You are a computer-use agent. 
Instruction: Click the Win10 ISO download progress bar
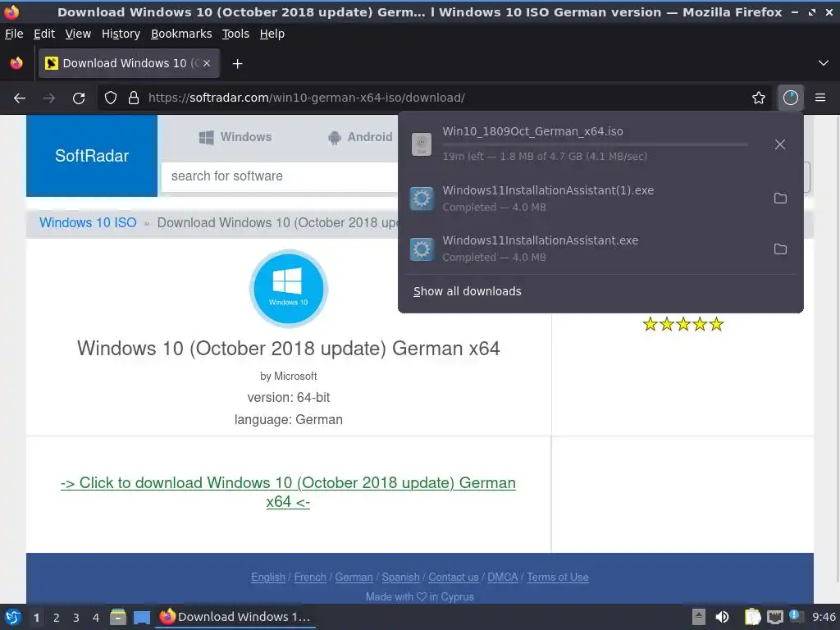[x=596, y=144]
